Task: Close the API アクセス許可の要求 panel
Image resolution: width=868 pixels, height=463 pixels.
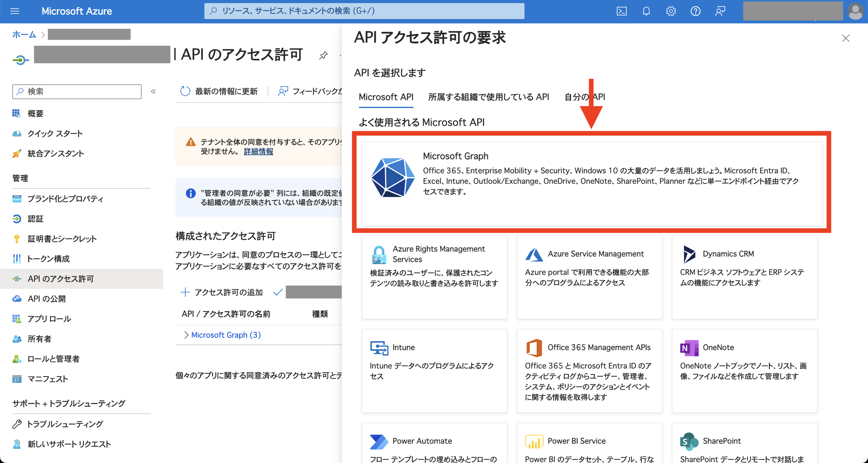Action: (x=846, y=38)
